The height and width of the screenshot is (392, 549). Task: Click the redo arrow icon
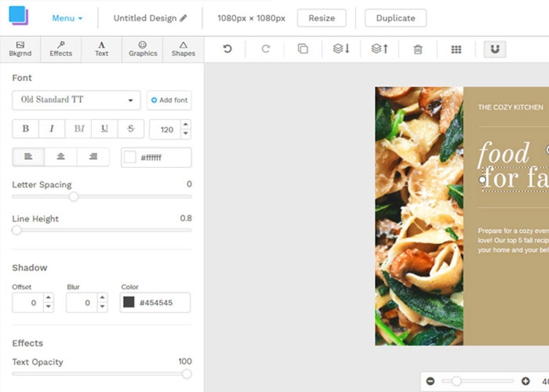(x=265, y=49)
